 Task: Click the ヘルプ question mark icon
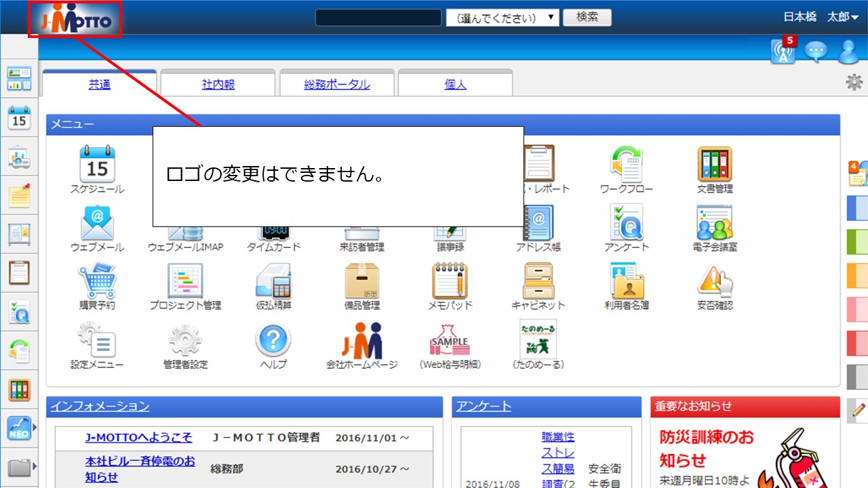273,340
